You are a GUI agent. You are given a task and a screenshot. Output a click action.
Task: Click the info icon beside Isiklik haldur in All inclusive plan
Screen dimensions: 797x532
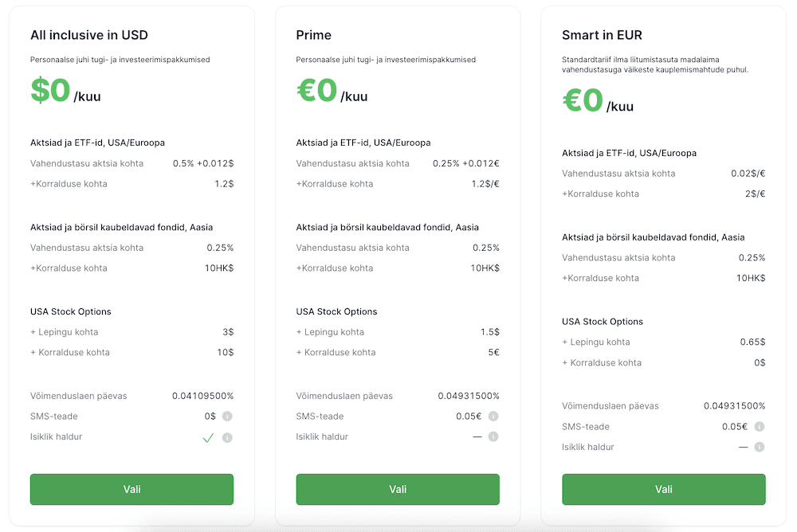(x=227, y=437)
